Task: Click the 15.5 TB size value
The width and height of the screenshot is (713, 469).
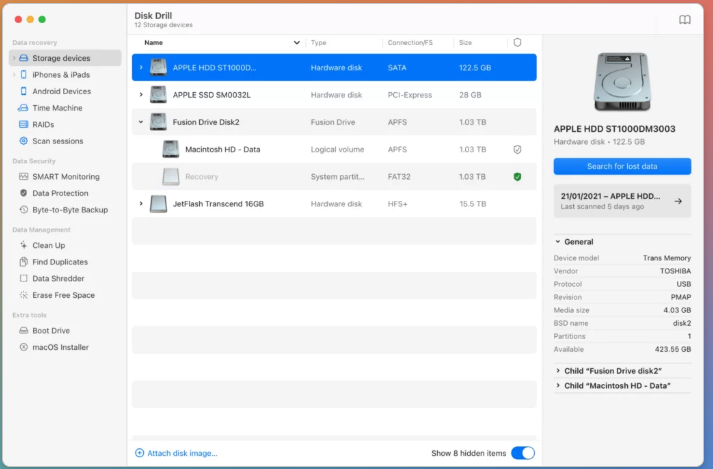Action: [x=472, y=204]
